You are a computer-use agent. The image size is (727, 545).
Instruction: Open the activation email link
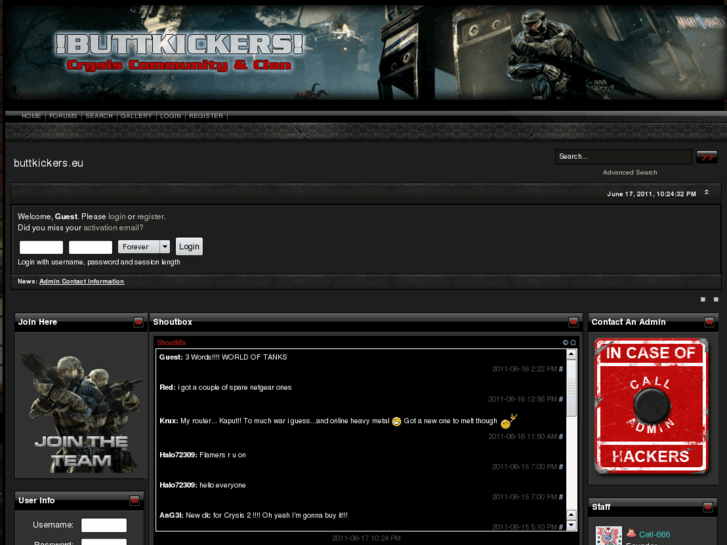pos(112,228)
